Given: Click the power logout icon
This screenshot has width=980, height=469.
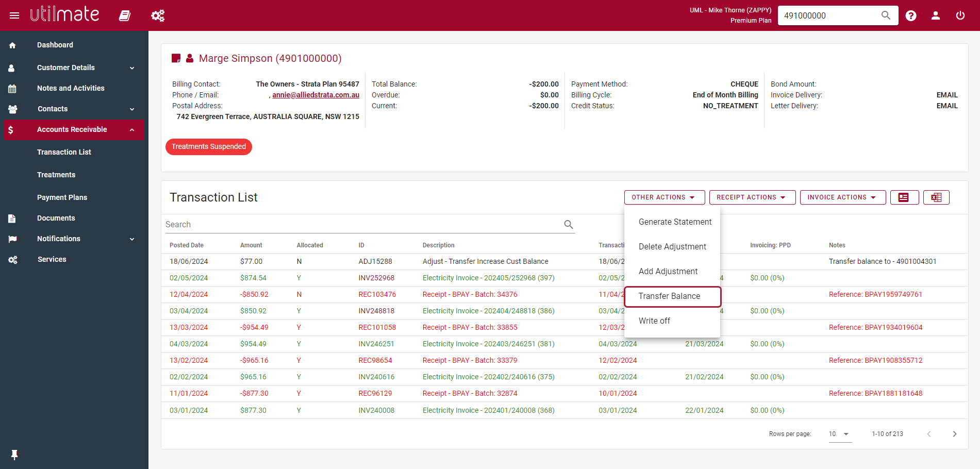Looking at the screenshot, I should coord(960,15).
